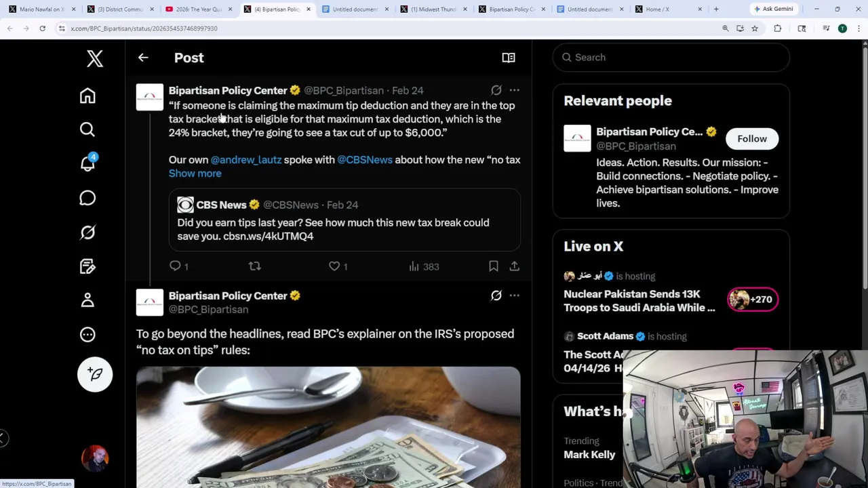
Task: Share the Bipartisan Policy Center post
Action: tap(515, 266)
